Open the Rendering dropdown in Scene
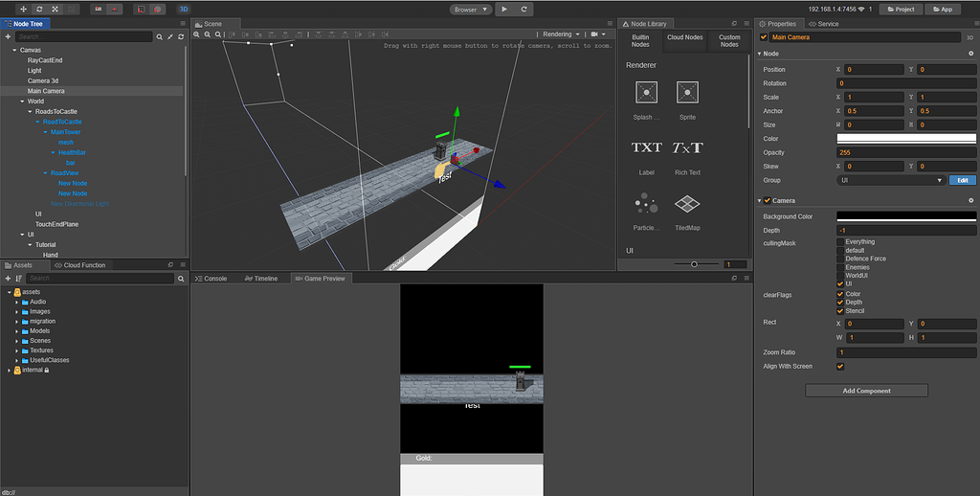 click(x=561, y=34)
